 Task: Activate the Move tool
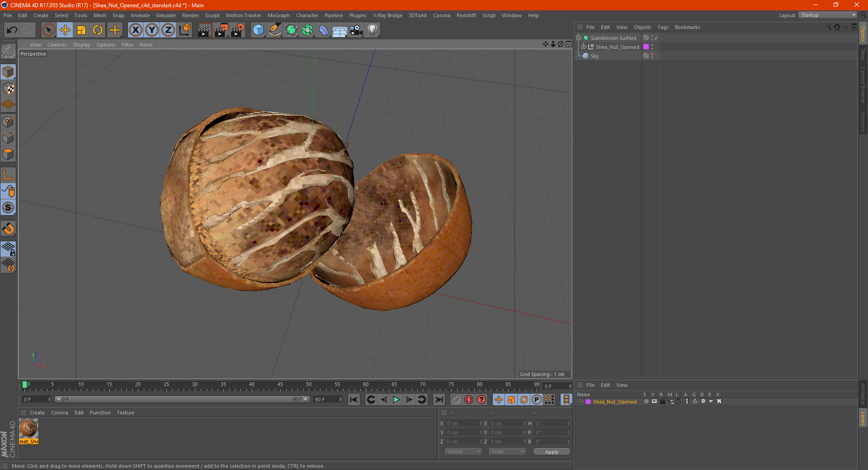[x=65, y=30]
